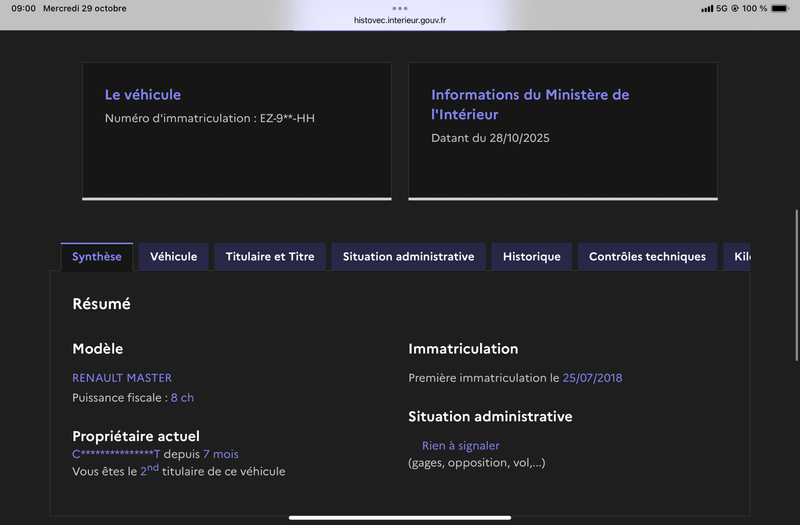
Task: Tap the cellular signal bars icon
Action: (x=707, y=8)
